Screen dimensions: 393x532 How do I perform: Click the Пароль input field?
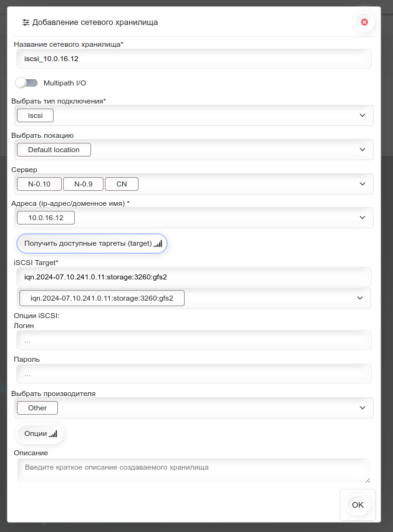pos(194,374)
